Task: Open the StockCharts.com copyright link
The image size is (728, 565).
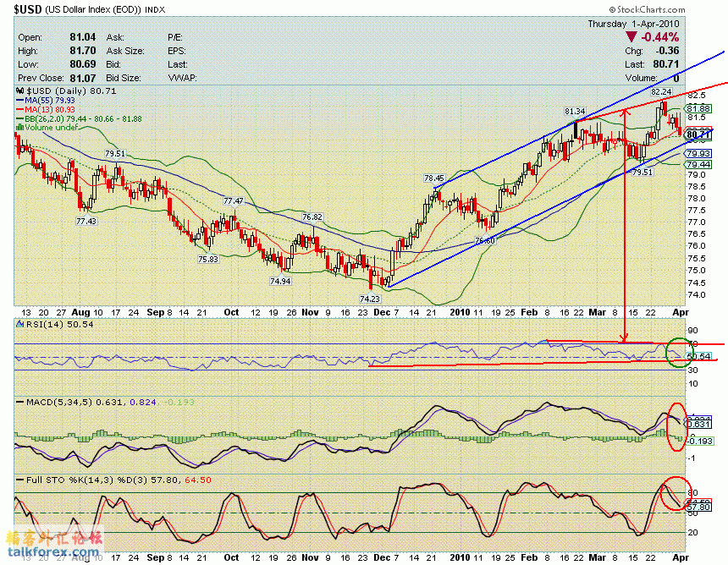Action: click(x=647, y=9)
